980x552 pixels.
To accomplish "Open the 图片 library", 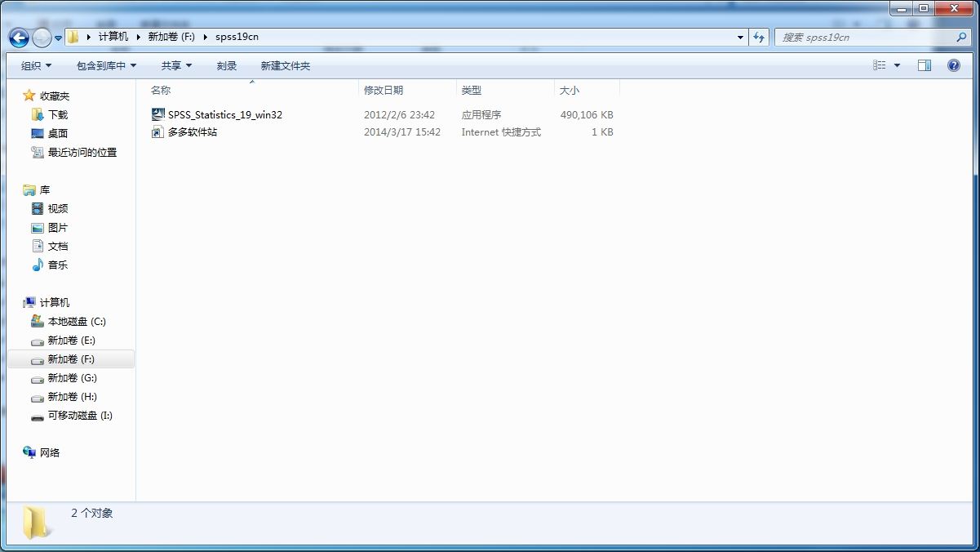I will [x=58, y=227].
